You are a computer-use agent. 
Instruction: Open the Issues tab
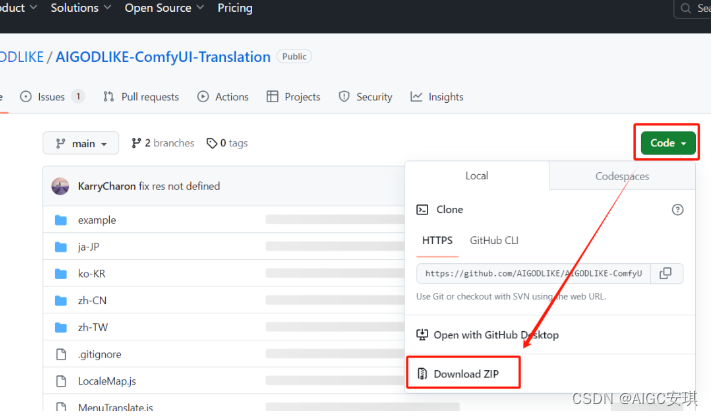click(52, 97)
